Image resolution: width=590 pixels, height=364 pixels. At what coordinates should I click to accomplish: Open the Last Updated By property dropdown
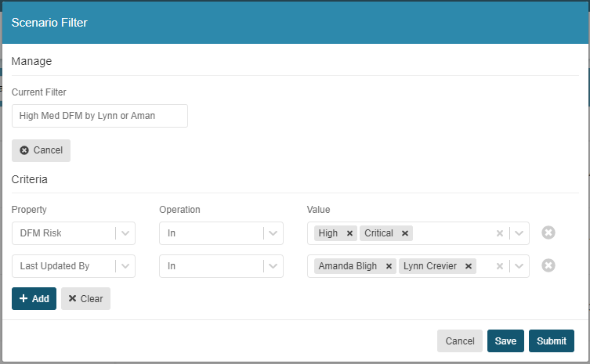click(74, 266)
